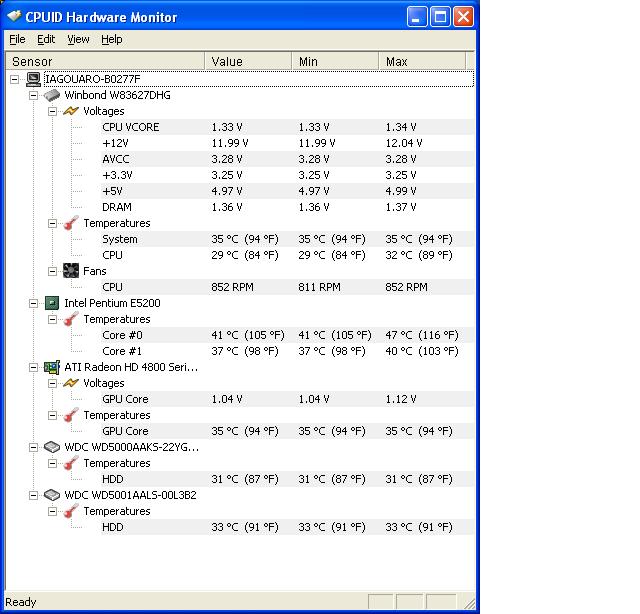
Task: Click the Max column header
Action: pyautogui.click(x=422, y=61)
